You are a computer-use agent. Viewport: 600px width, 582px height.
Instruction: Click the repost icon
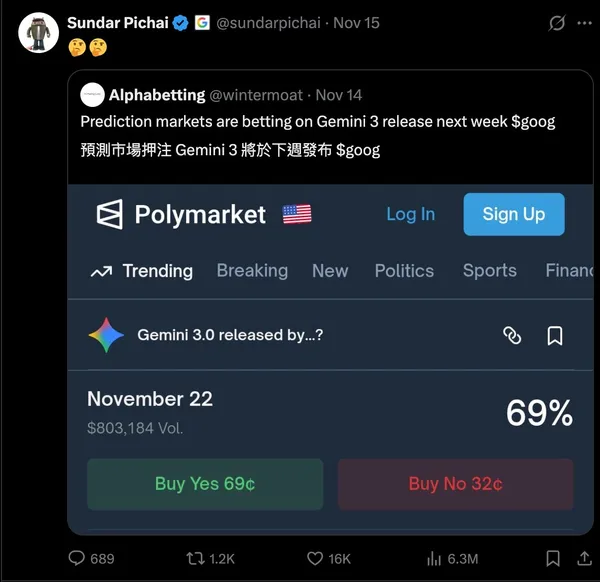click(197, 558)
